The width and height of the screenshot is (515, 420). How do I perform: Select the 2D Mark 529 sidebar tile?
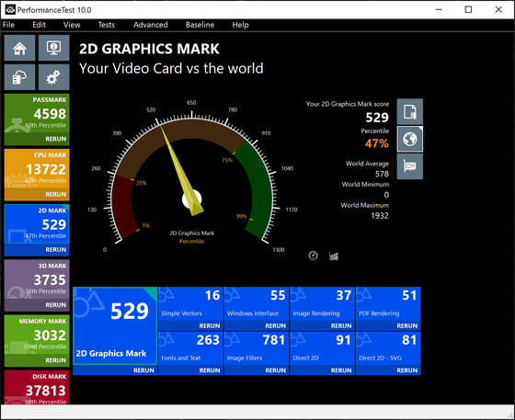(x=37, y=223)
